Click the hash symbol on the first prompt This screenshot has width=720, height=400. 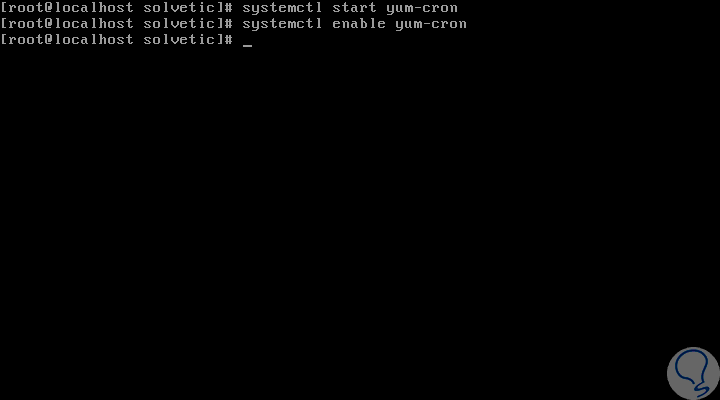coord(229,8)
